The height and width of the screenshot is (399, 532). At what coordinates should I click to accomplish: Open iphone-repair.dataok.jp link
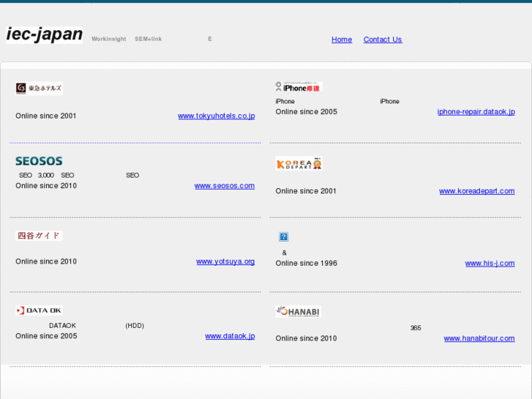tap(476, 112)
